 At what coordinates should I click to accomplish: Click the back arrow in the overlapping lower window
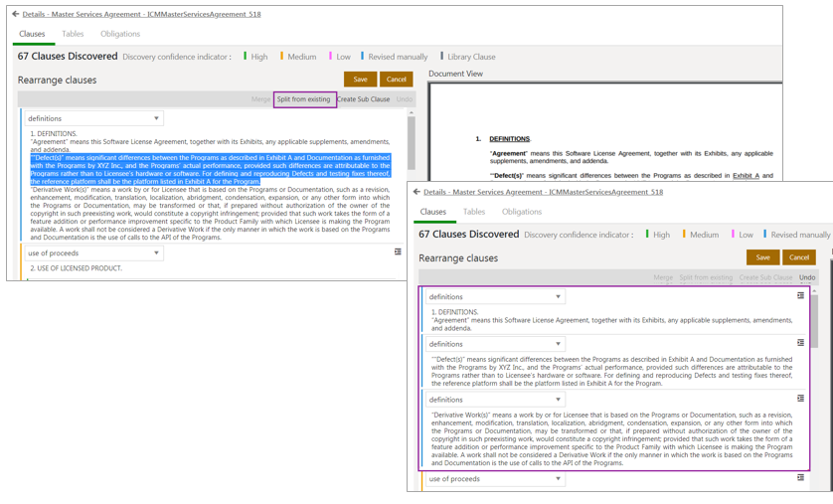coord(416,192)
